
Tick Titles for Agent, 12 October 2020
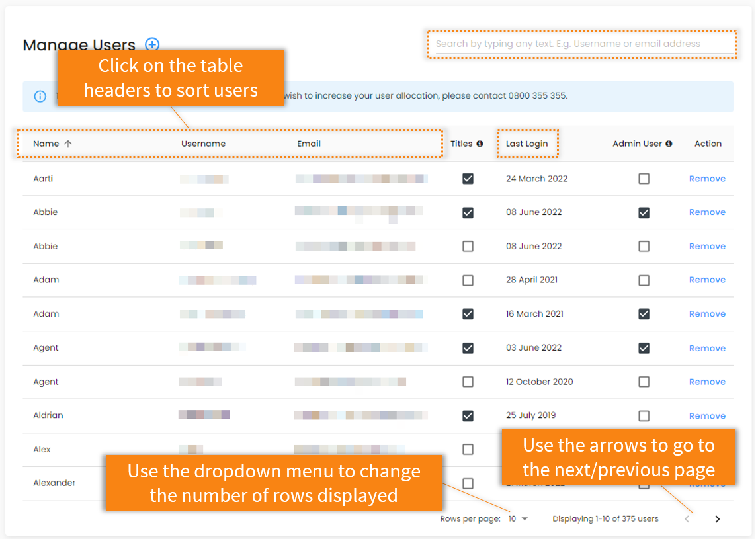click(x=468, y=382)
